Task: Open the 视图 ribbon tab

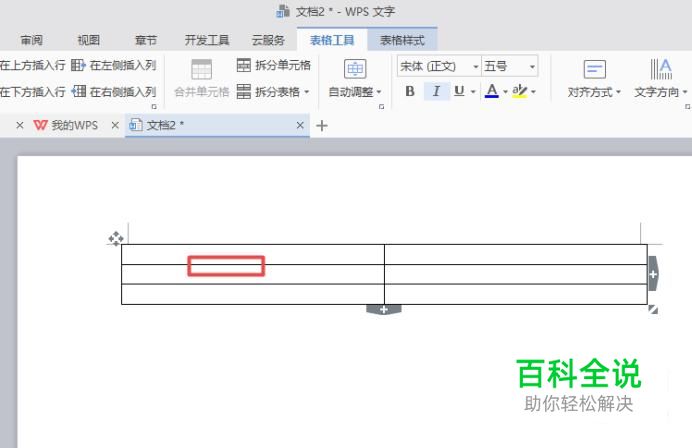Action: 88,40
